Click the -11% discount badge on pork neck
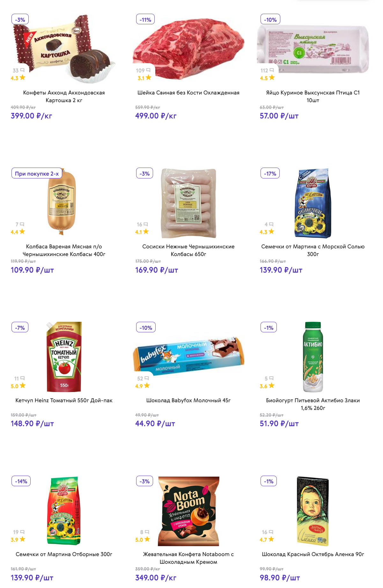Viewport: 383px width, 588px height. (x=145, y=19)
